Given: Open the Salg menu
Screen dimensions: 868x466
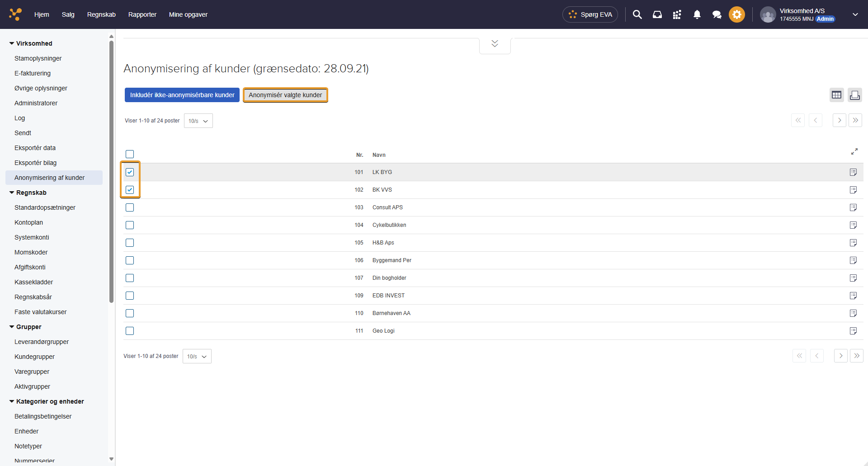Looking at the screenshot, I should pos(68,14).
